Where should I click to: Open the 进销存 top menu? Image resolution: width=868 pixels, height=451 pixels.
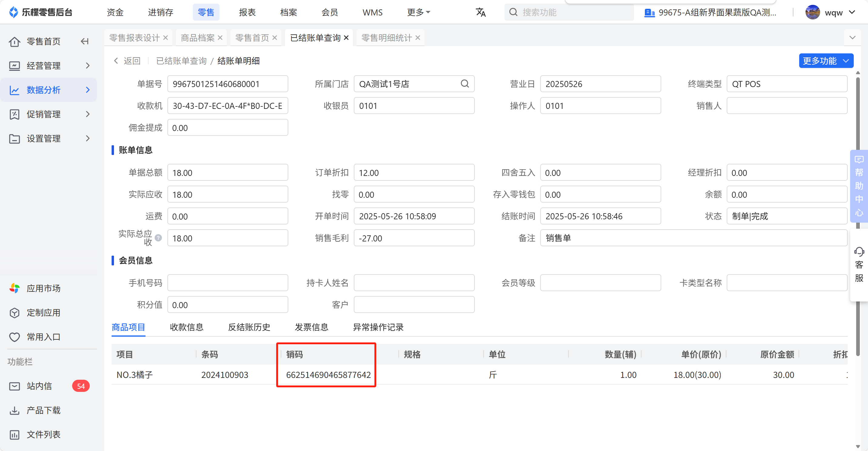coord(160,12)
